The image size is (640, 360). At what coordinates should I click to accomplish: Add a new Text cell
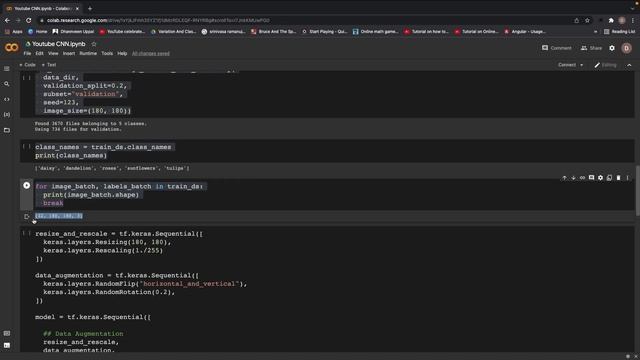(49, 65)
